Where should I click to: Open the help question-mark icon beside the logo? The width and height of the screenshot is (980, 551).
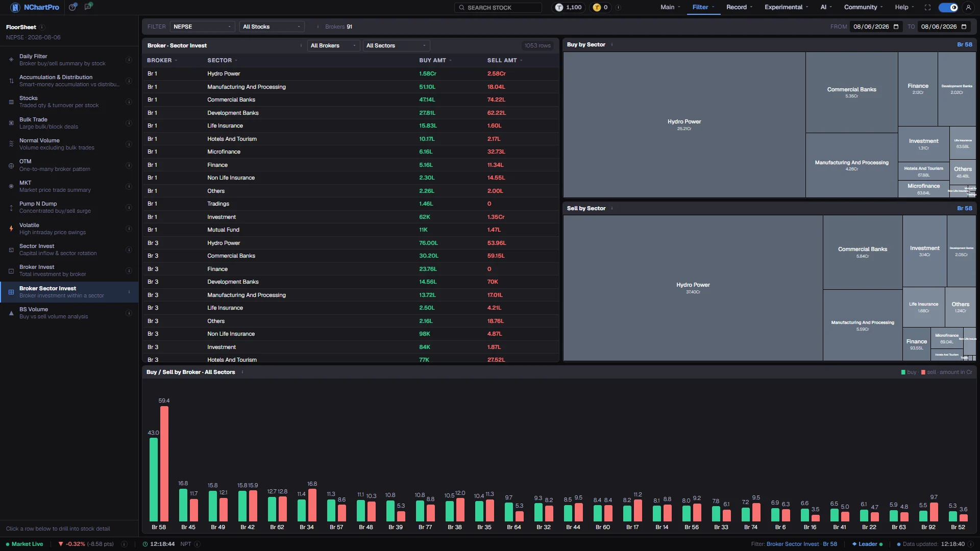click(73, 7)
